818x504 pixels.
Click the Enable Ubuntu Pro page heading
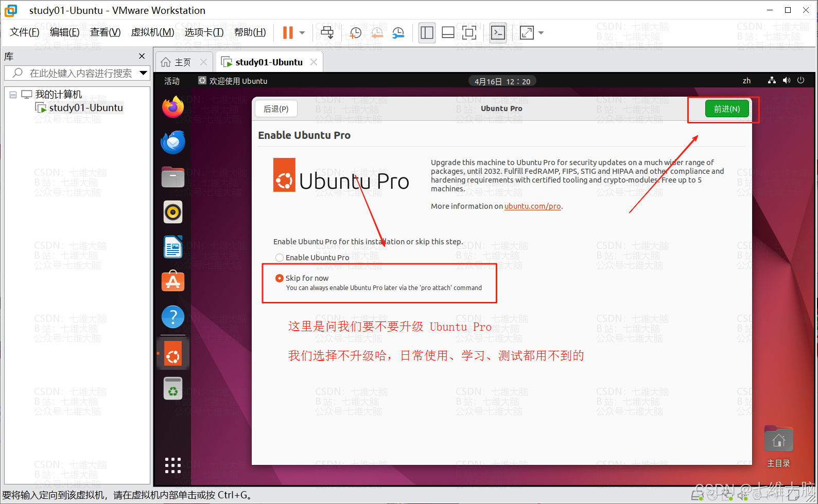304,135
